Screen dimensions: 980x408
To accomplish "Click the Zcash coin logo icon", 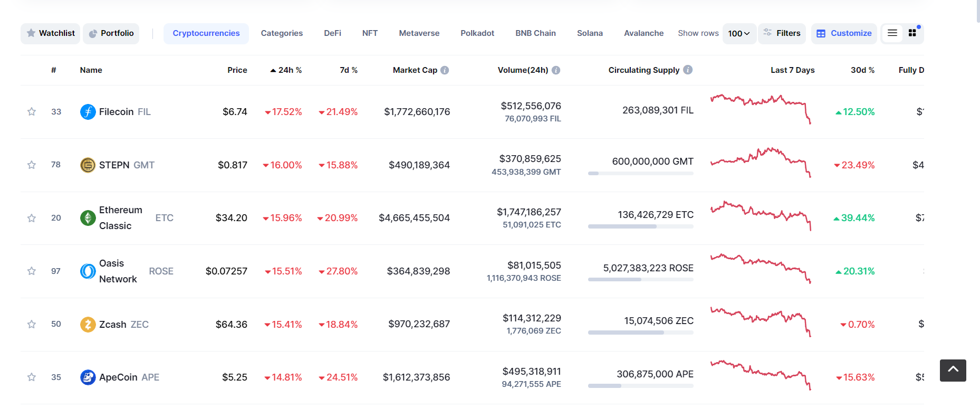I will click(88, 324).
